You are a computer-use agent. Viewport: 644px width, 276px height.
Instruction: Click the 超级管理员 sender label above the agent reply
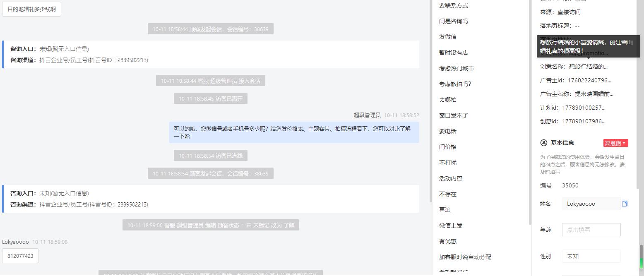point(367,115)
